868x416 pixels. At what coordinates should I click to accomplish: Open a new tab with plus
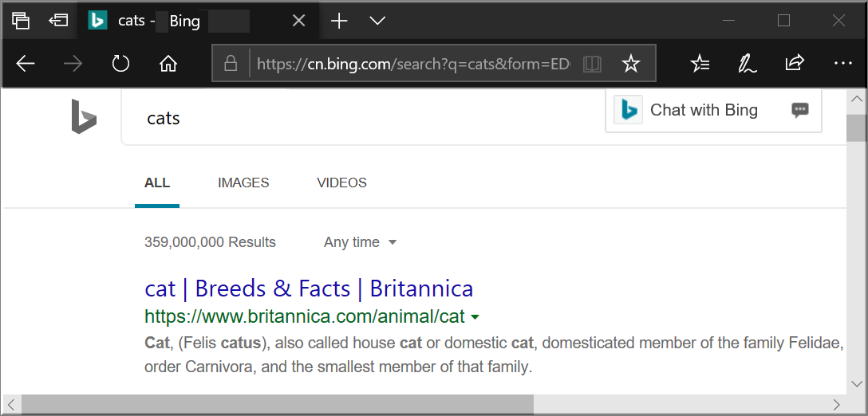coord(339,21)
